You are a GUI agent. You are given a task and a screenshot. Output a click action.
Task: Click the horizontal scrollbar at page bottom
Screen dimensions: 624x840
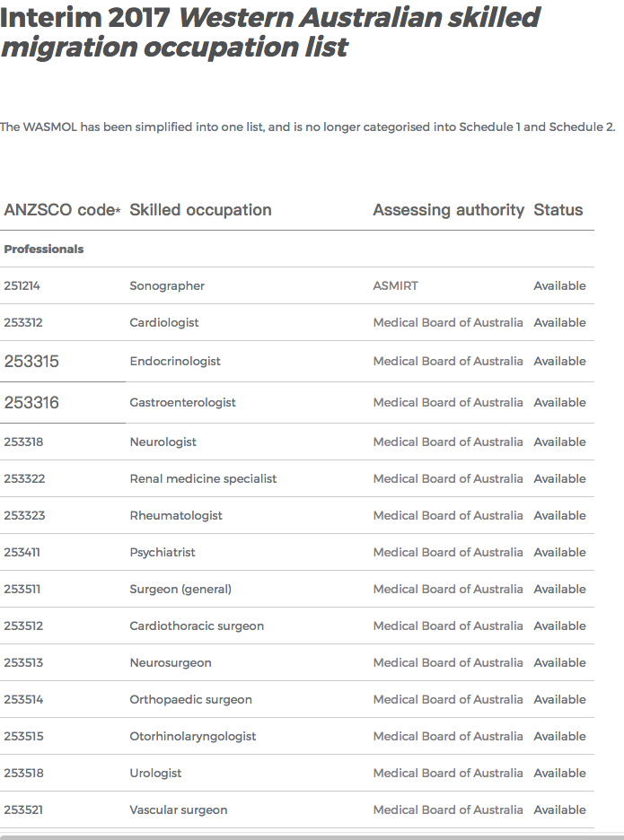pyautogui.click(x=312, y=836)
